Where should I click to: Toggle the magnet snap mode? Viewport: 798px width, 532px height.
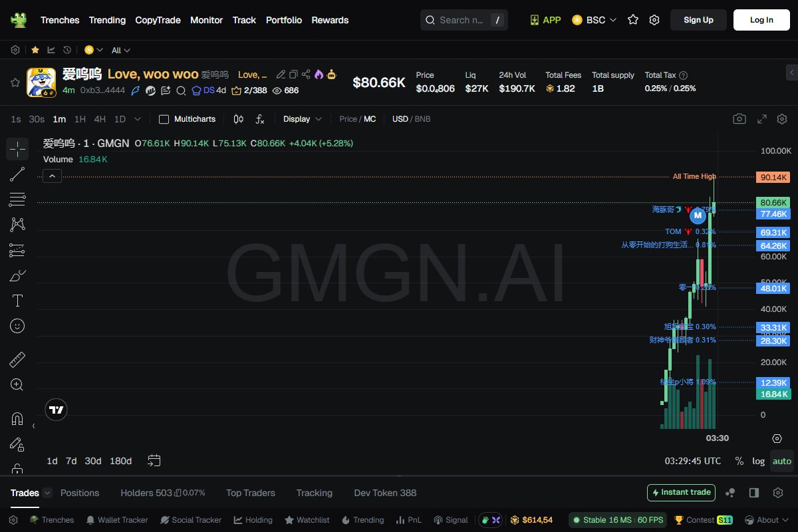(17, 419)
